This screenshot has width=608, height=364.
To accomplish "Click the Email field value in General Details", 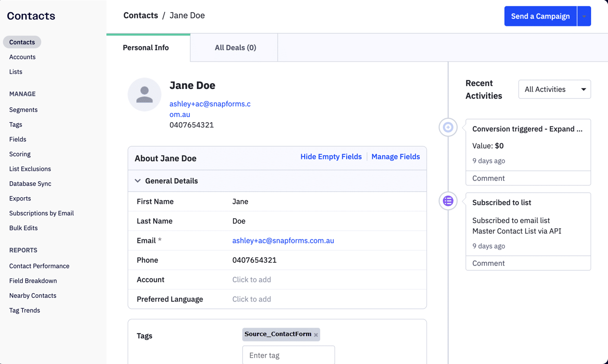I will [x=283, y=240].
